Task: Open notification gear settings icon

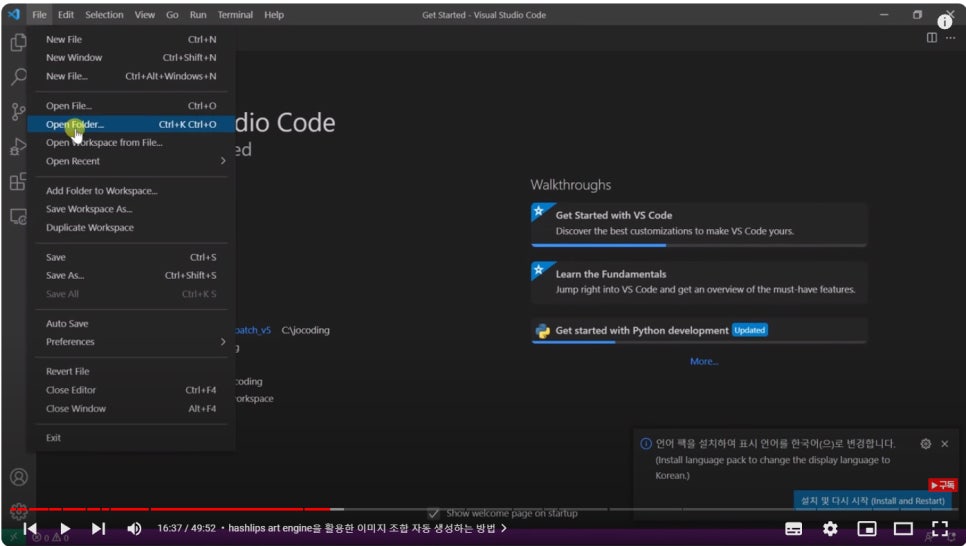Action: coord(925,444)
